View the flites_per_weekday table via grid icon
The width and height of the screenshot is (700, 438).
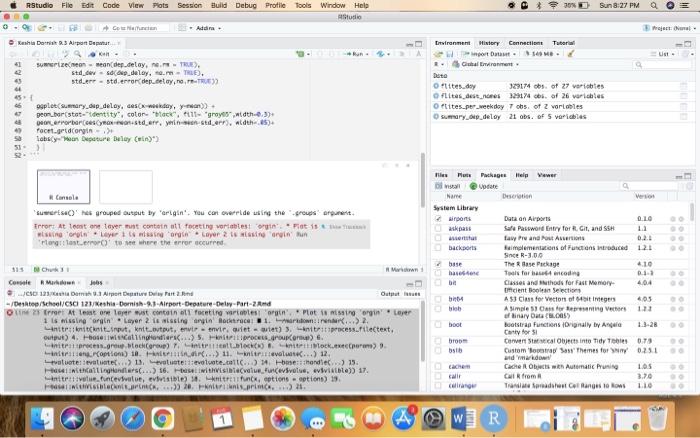click(x=683, y=106)
